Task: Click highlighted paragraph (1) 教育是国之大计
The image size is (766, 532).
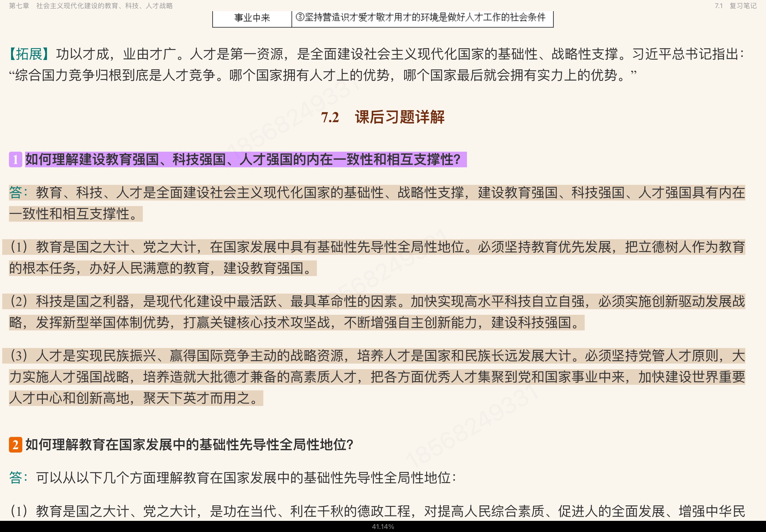Action: click(x=374, y=247)
